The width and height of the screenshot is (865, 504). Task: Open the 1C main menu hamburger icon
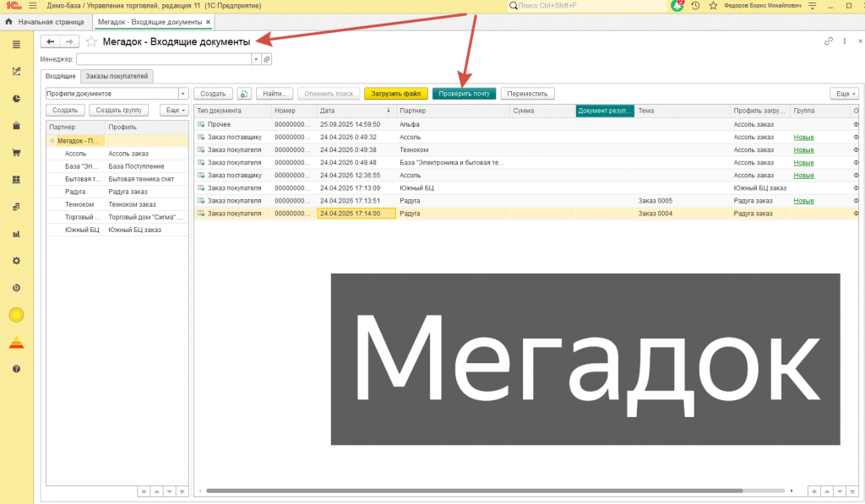pyautogui.click(x=33, y=6)
